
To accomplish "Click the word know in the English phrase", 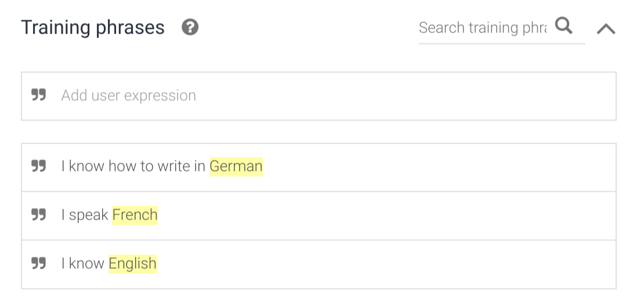I will (x=86, y=264).
